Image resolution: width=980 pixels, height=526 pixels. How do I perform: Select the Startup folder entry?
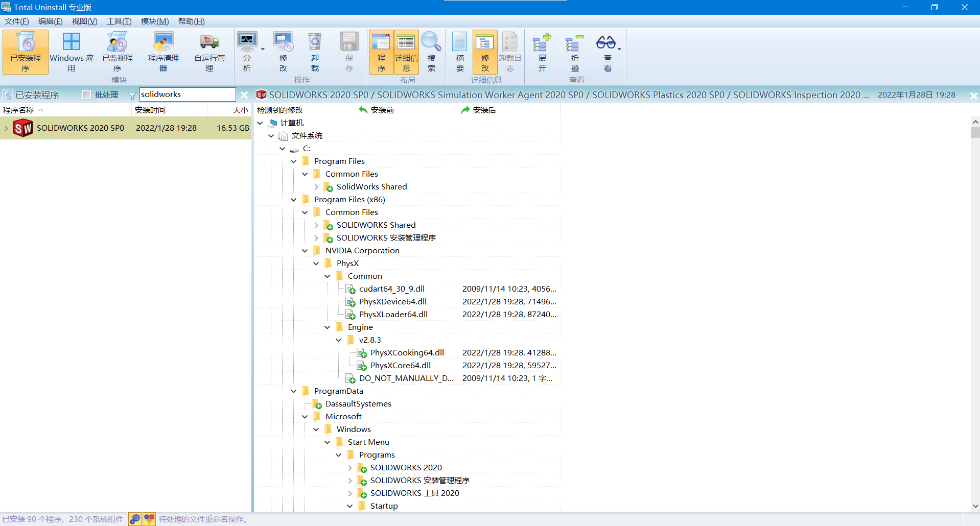click(x=384, y=506)
